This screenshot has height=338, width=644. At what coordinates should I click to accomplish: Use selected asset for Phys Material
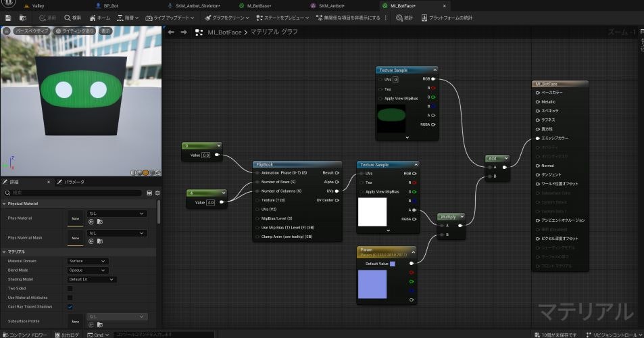tap(91, 222)
